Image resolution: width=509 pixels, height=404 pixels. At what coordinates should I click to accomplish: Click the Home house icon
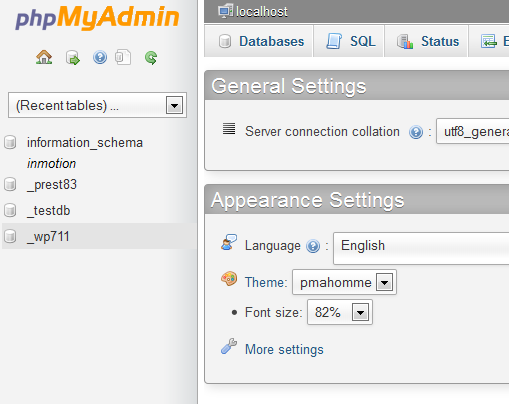click(44, 57)
